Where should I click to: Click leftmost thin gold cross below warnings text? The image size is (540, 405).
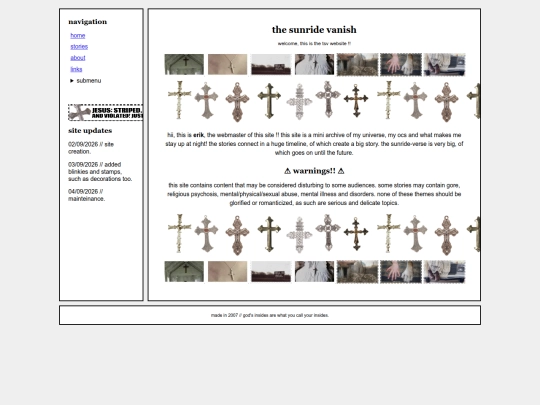(x=179, y=233)
